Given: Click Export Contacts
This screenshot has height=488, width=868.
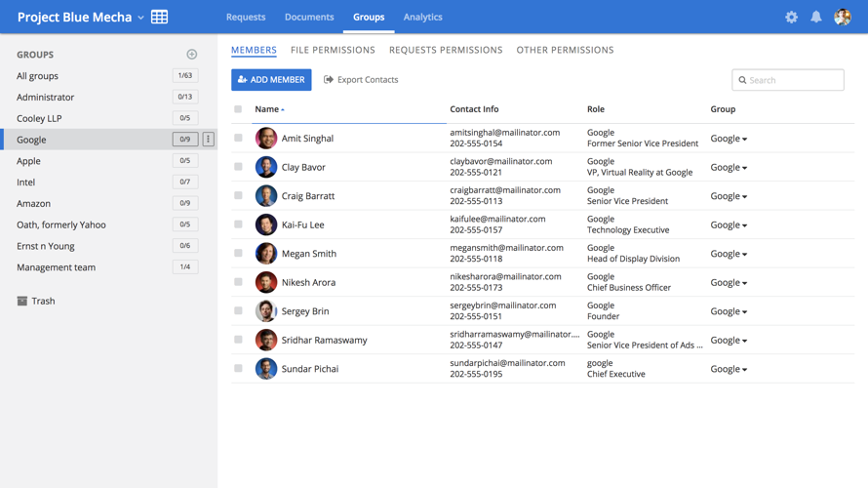Looking at the screenshot, I should (361, 80).
